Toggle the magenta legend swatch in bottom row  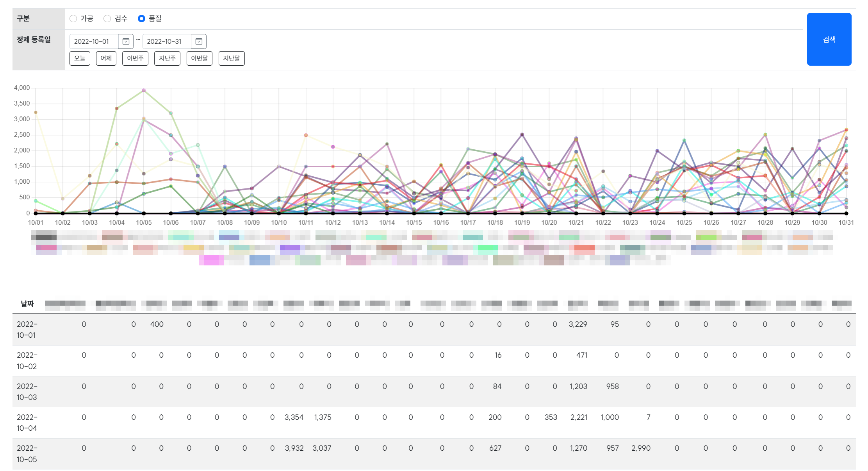click(x=211, y=261)
